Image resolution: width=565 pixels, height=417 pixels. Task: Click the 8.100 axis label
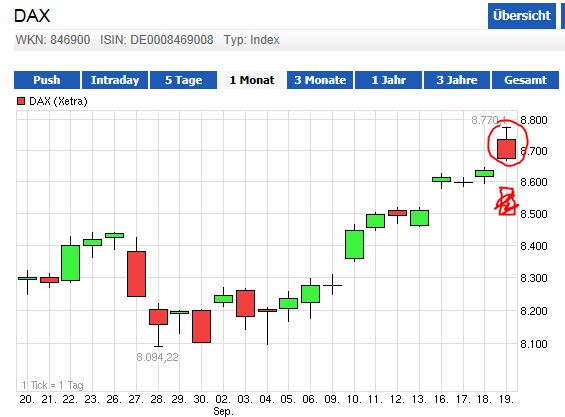click(534, 344)
